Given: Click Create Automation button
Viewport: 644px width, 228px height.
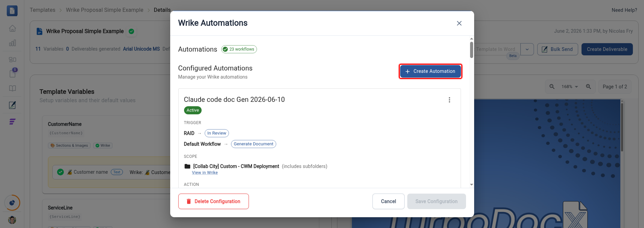Looking at the screenshot, I should pyautogui.click(x=431, y=71).
